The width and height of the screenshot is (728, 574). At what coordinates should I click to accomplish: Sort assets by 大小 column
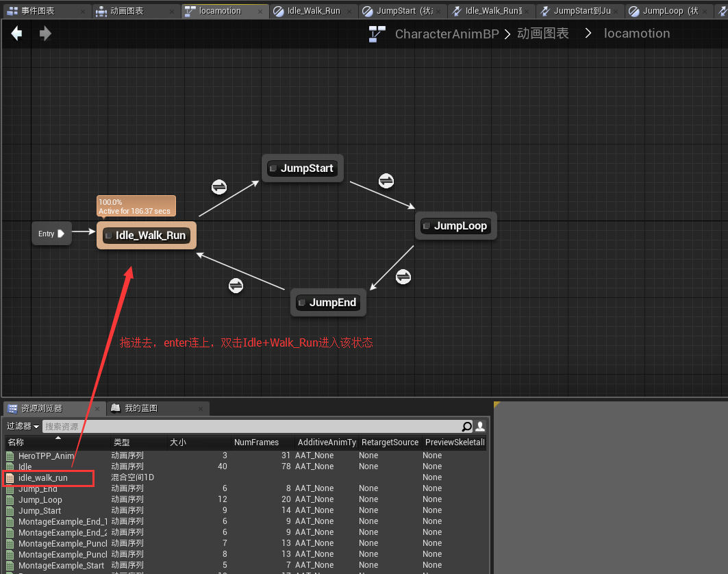199,442
